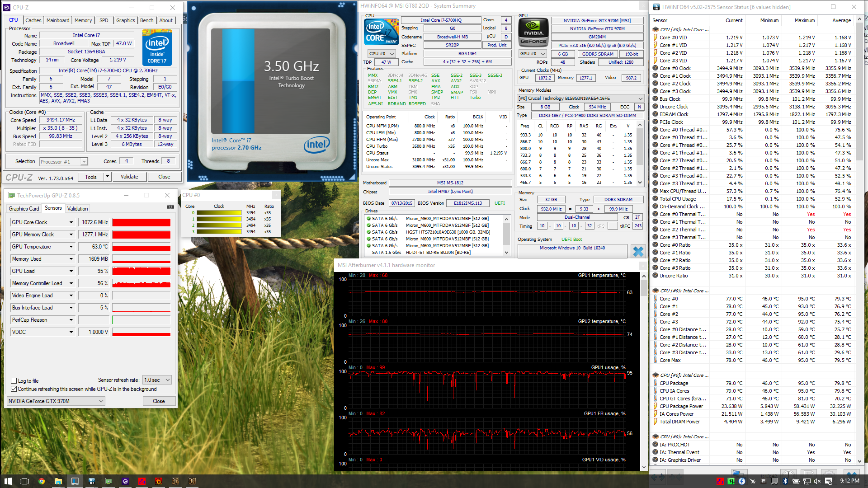Switch to the Mainboard tab in CPU-Z
The height and width of the screenshot is (488, 868).
pyautogui.click(x=58, y=20)
